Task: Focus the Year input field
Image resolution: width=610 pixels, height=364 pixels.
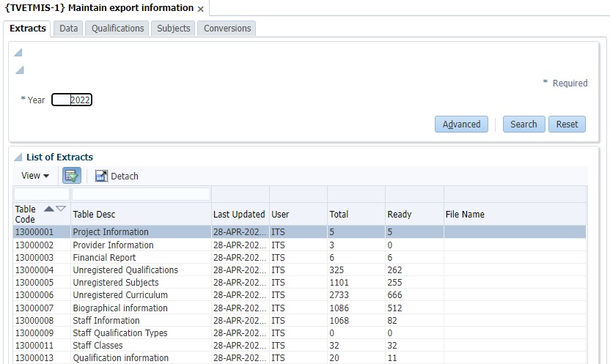Action: [72, 100]
